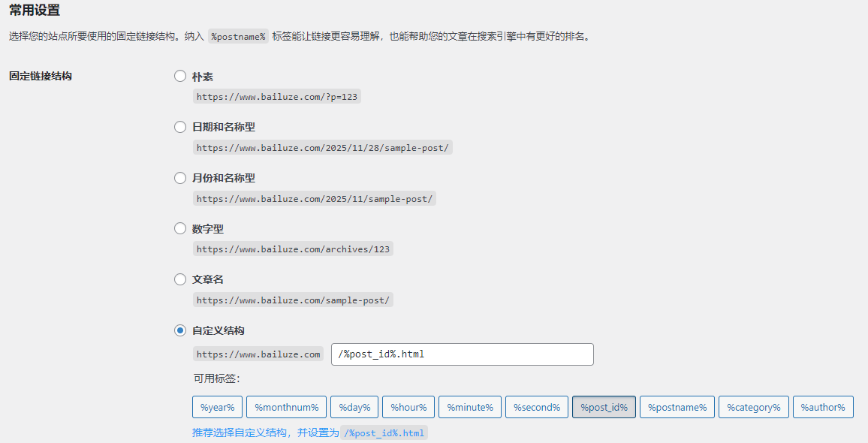868x443 pixels.
Task: Insert the %author% tag
Action: tap(823, 407)
